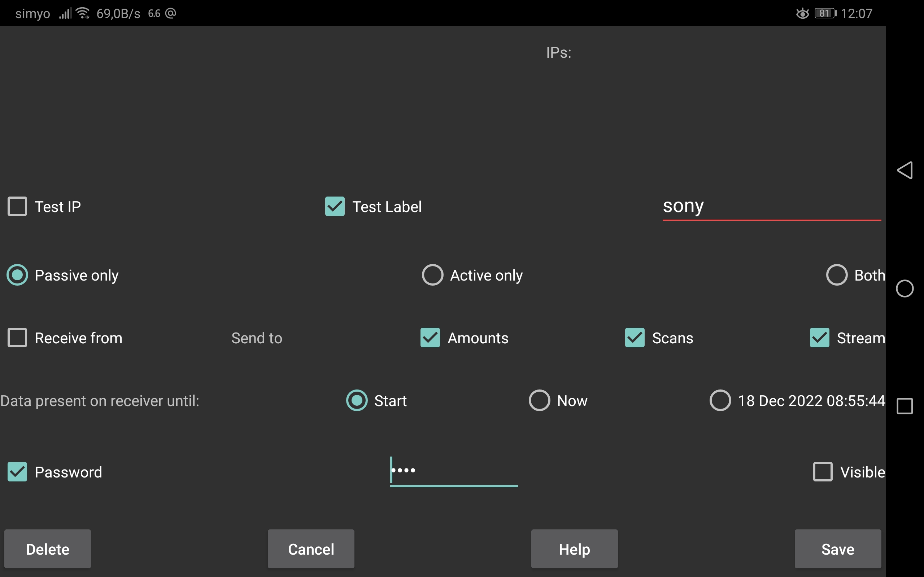Select Now data present option
Screen dimensions: 924x577
coord(538,400)
